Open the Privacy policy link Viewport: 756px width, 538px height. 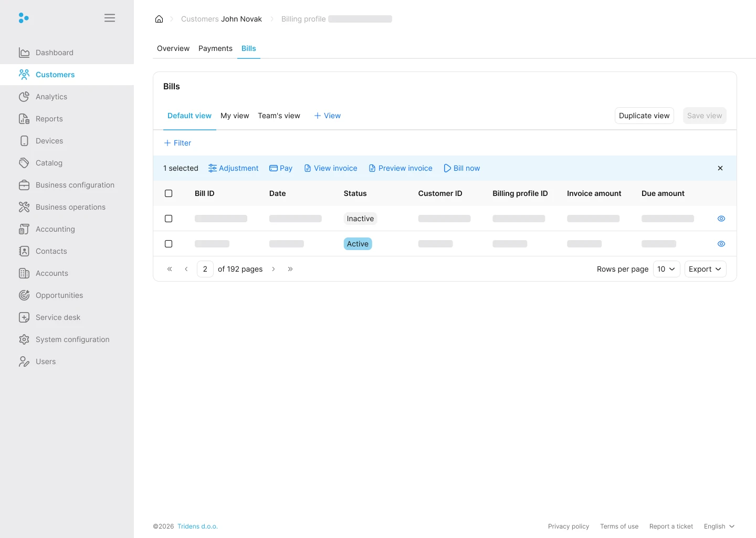(569, 526)
